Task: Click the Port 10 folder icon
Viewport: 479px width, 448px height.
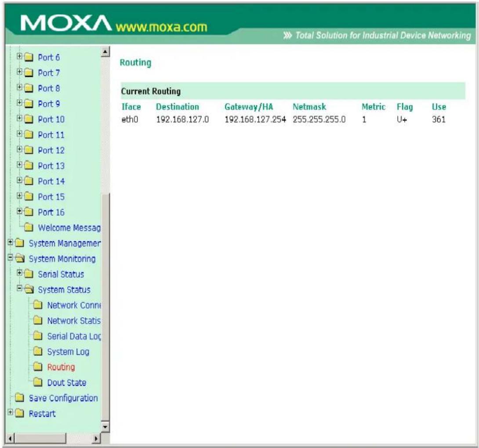Action: (x=29, y=119)
